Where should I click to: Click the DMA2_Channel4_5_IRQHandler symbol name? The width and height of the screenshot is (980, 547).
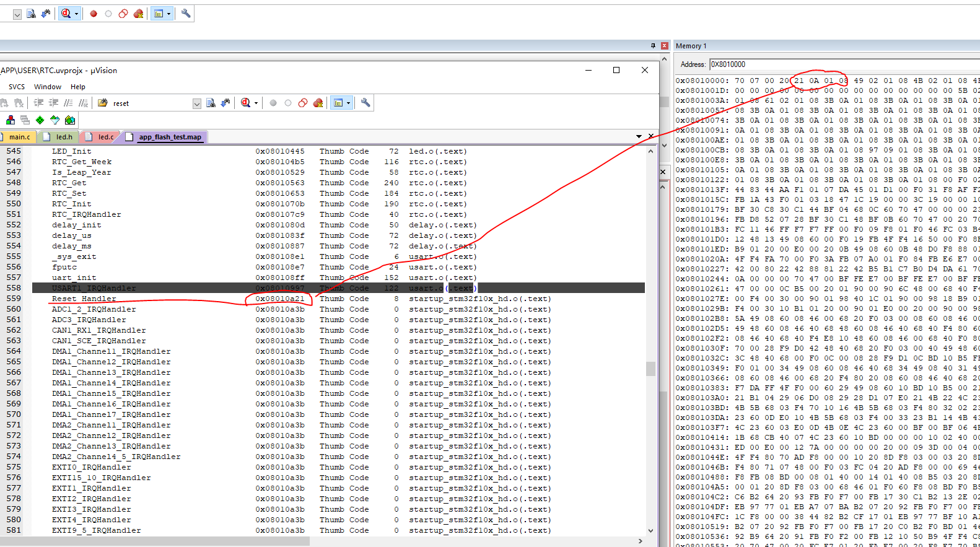coord(116,457)
